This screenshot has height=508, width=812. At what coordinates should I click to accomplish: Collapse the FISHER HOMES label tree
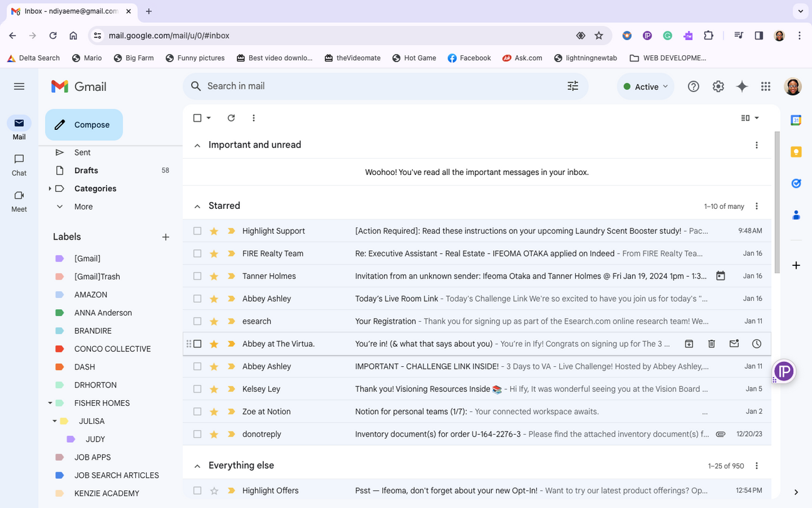[x=49, y=403]
